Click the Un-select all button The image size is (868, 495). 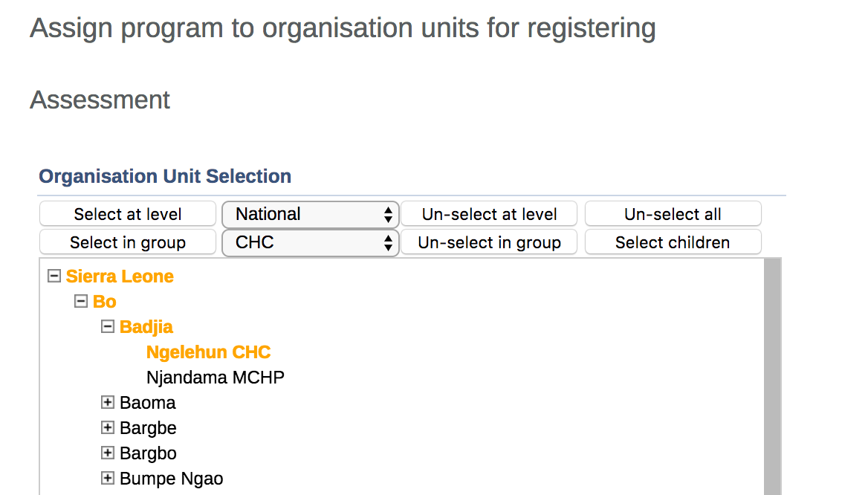673,214
